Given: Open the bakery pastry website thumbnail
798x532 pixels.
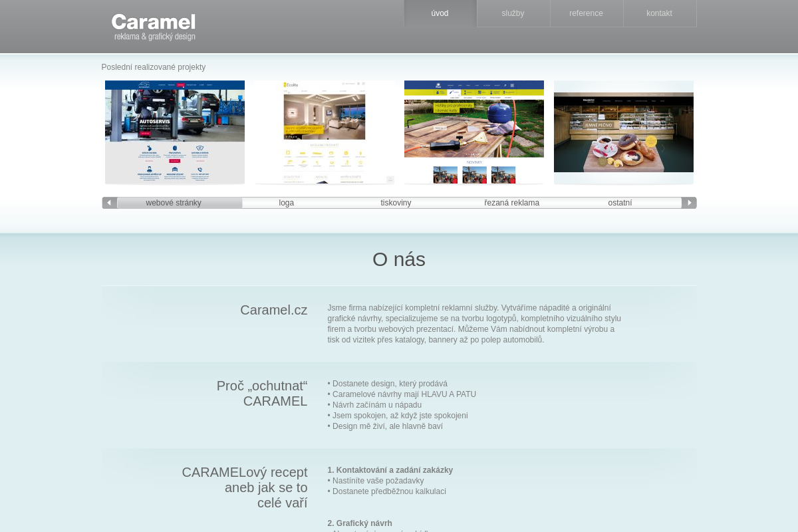Looking at the screenshot, I should click(623, 132).
